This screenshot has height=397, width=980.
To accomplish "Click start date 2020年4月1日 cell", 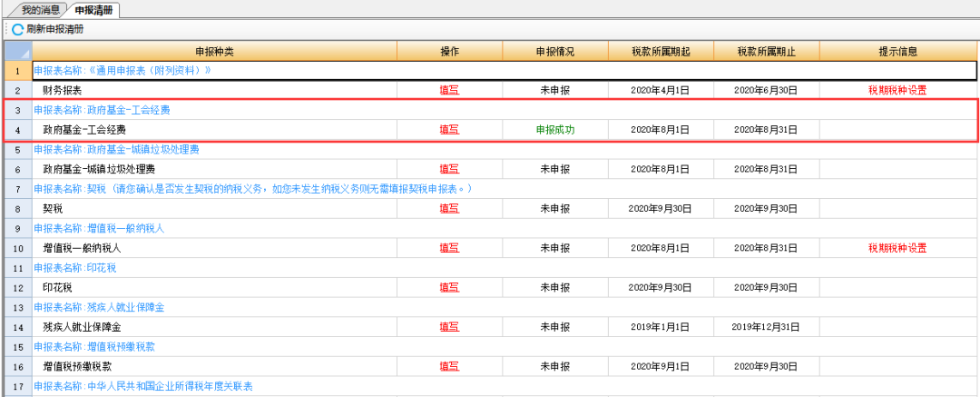I will (x=661, y=90).
